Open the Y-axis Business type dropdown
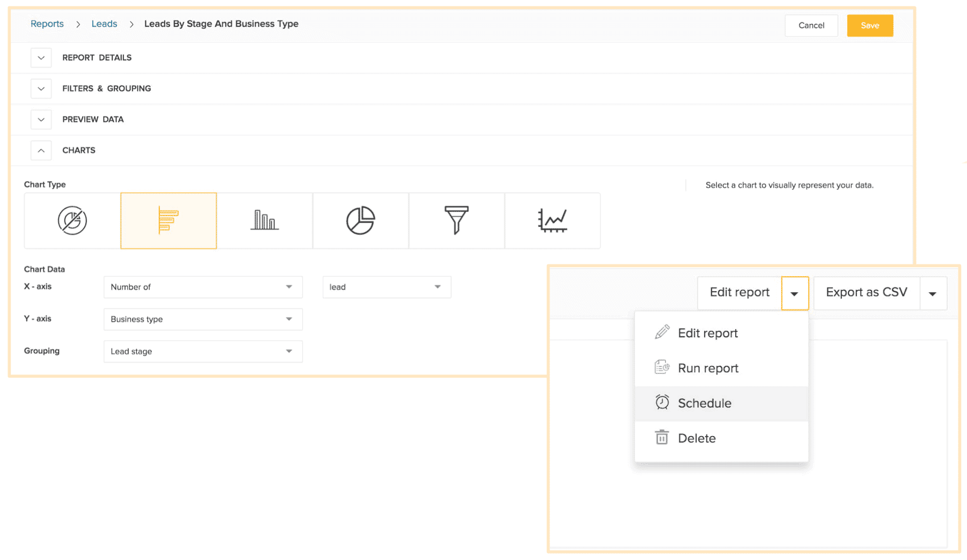 click(203, 319)
